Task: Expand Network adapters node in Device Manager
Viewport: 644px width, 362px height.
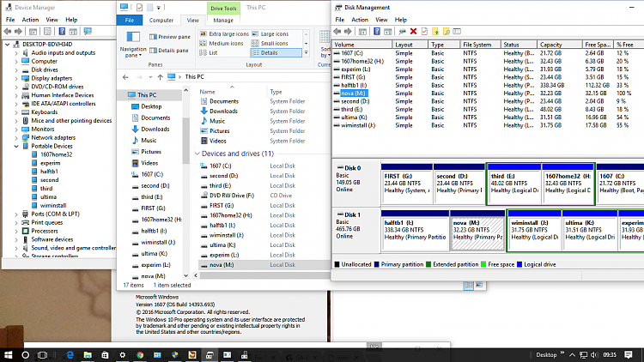Action: (16, 138)
